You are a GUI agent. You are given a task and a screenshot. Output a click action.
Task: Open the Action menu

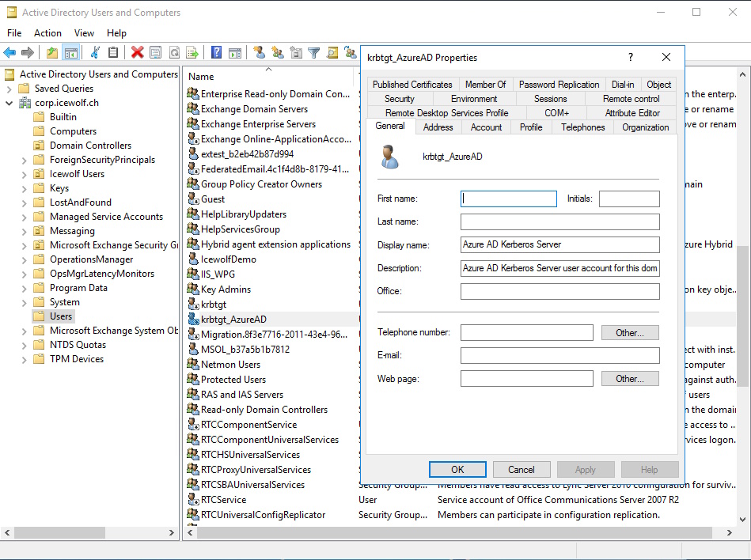pyautogui.click(x=48, y=33)
